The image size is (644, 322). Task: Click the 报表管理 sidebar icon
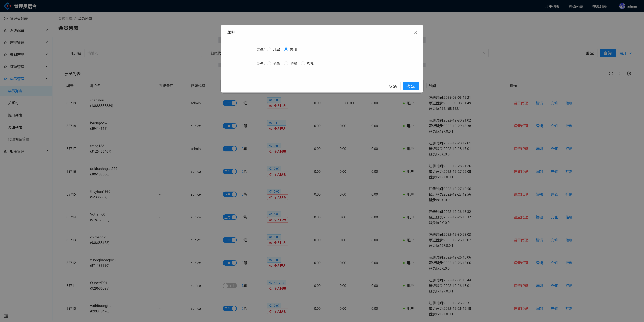click(x=6, y=151)
